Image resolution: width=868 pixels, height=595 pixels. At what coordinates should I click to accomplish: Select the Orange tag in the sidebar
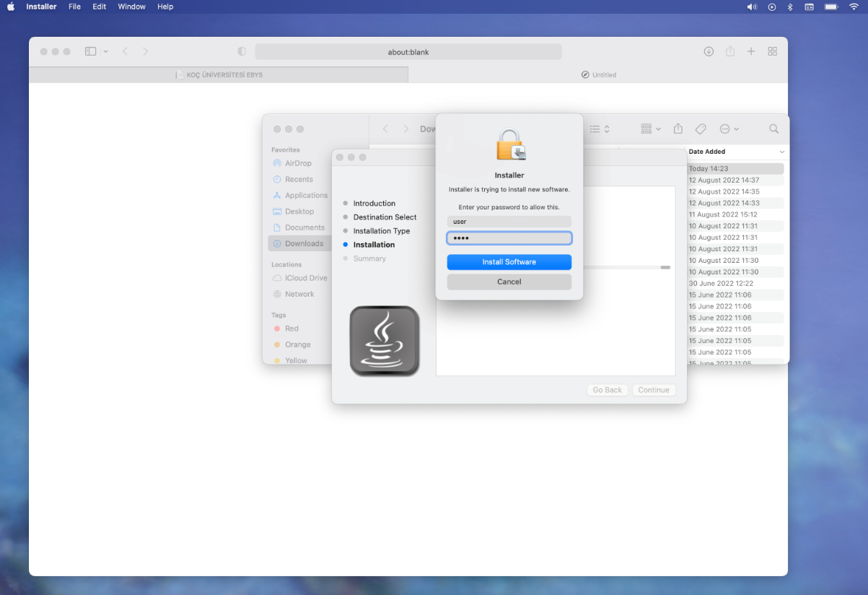click(296, 344)
